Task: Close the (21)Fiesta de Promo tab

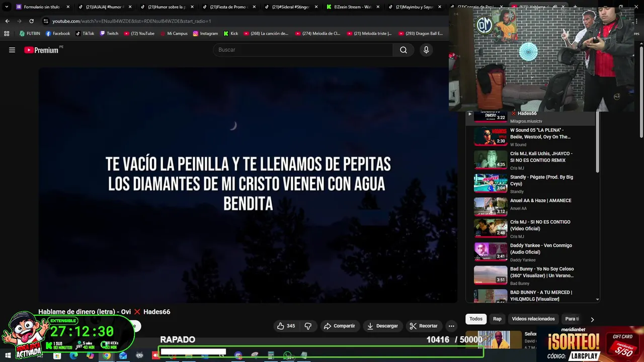Action: [x=254, y=7]
